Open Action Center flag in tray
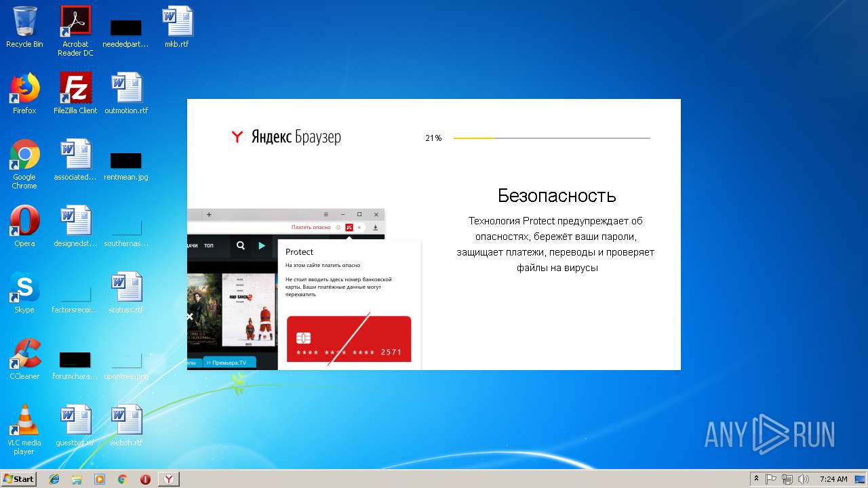The width and height of the screenshot is (868, 488). coord(771,479)
